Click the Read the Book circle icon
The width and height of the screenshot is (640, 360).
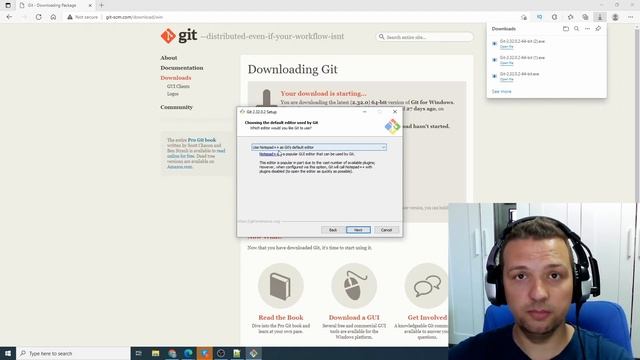281,286
